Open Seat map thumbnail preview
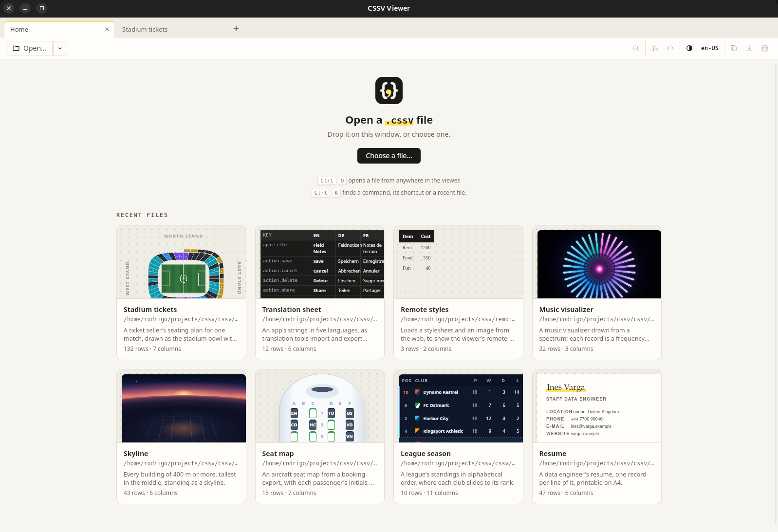This screenshot has height=532, width=778. [x=320, y=406]
